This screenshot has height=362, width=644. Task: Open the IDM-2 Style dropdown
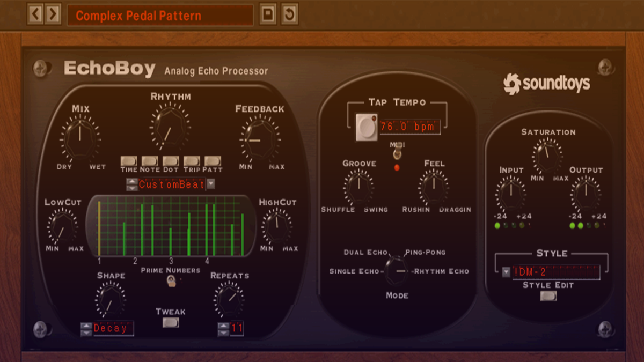[x=505, y=272]
